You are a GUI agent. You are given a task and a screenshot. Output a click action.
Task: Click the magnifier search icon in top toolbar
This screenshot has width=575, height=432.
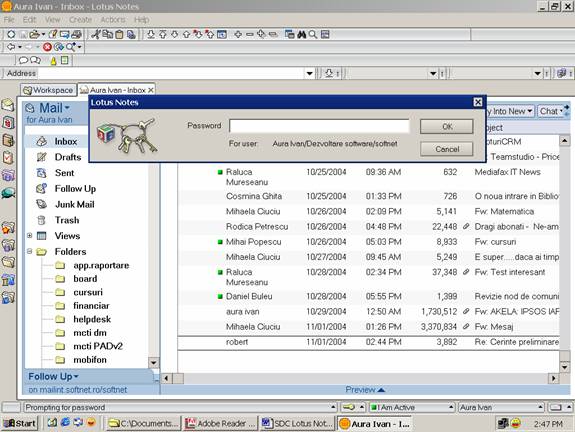(313, 34)
